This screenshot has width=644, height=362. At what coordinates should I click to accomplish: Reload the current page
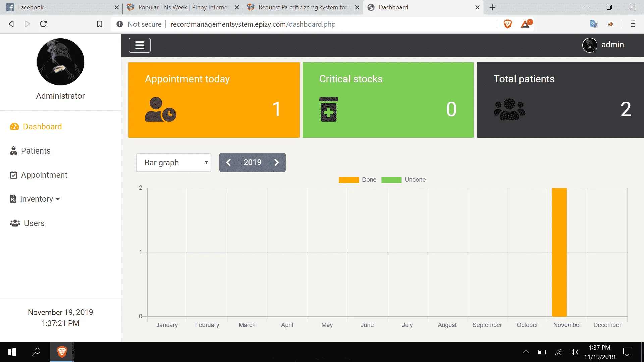pyautogui.click(x=43, y=24)
